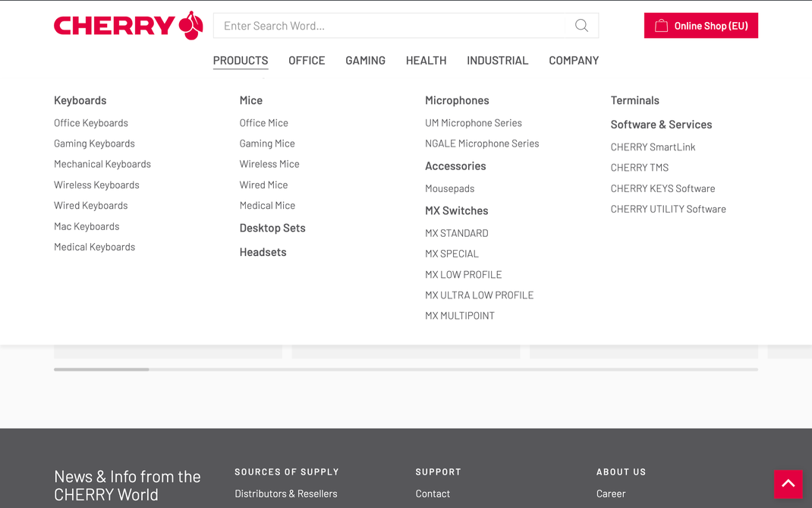Open the INDUSTRIAL menu

[497, 61]
